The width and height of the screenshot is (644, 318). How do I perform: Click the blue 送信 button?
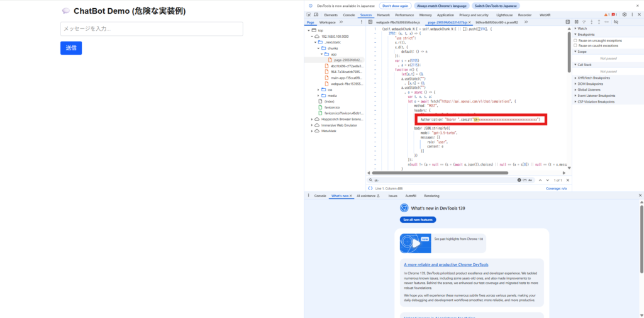click(x=71, y=48)
